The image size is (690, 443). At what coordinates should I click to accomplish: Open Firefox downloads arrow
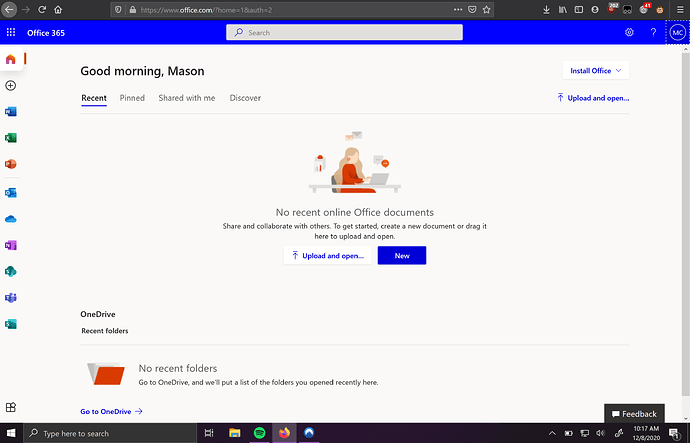pos(546,9)
